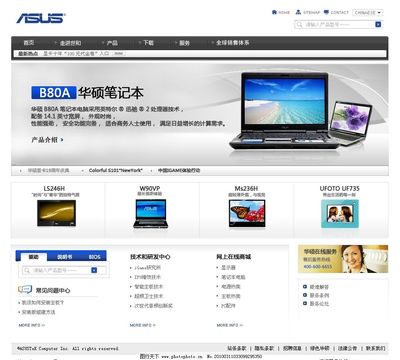The image size is (400, 360).
Task: Select the 驱动 tab in download panel
Action: tap(34, 257)
